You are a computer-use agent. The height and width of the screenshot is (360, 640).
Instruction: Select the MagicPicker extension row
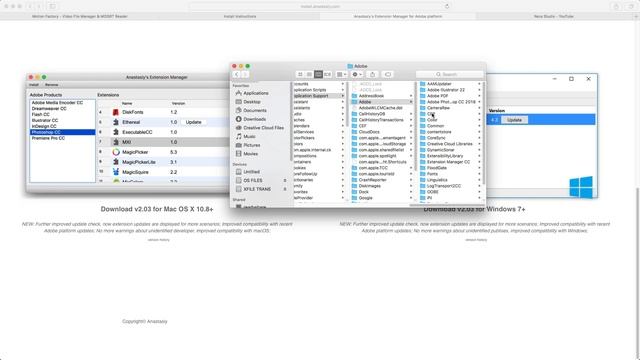coord(163,152)
